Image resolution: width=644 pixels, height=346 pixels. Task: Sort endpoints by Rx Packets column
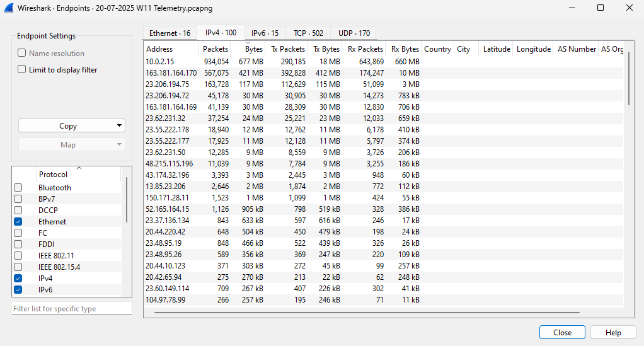[x=364, y=49]
